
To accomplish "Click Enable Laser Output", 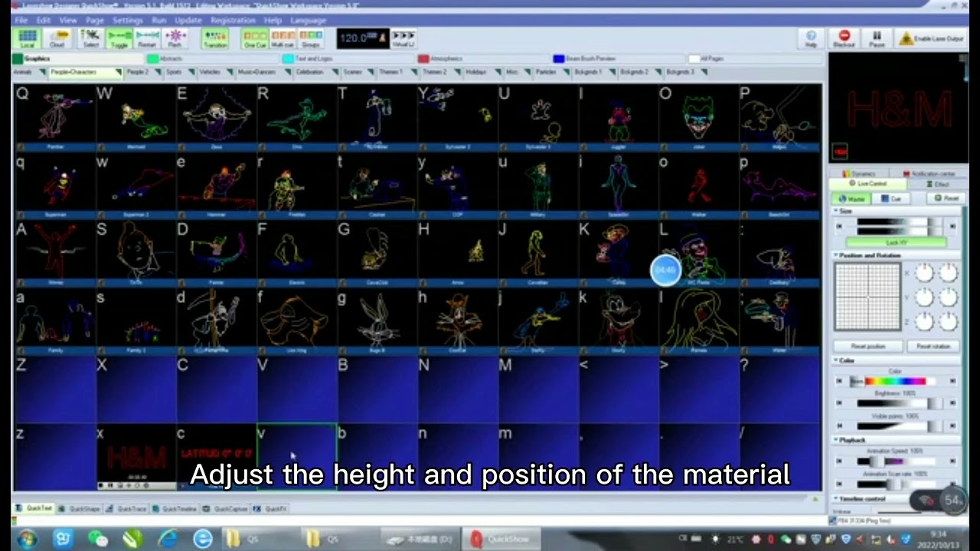I will (932, 39).
